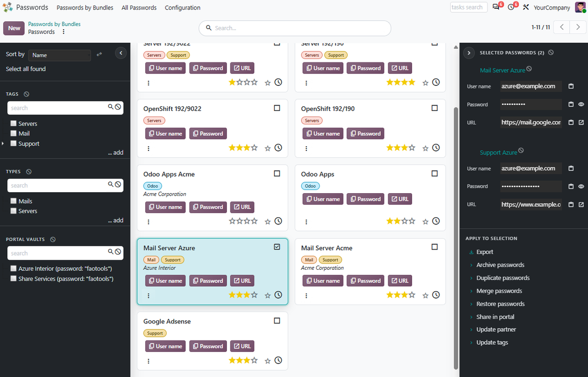Tick the Mail tag checkbox
588x377 pixels.
pyautogui.click(x=14, y=133)
